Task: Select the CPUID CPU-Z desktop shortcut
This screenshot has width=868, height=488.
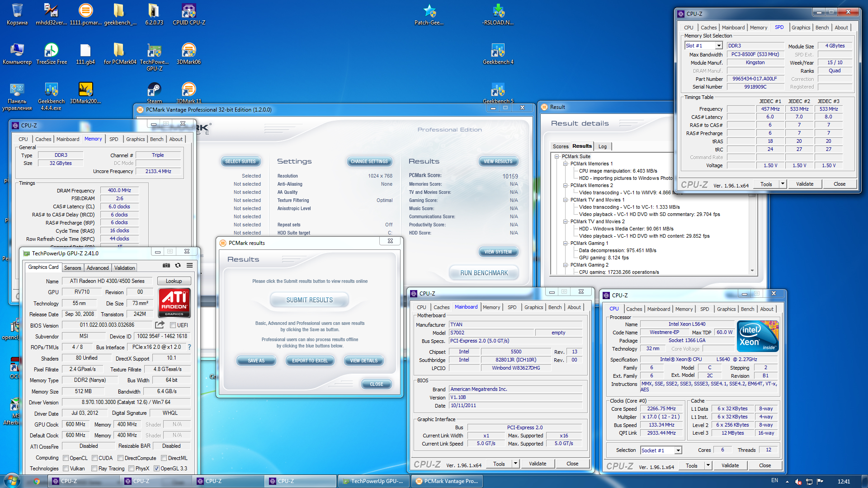Action: pos(189,14)
